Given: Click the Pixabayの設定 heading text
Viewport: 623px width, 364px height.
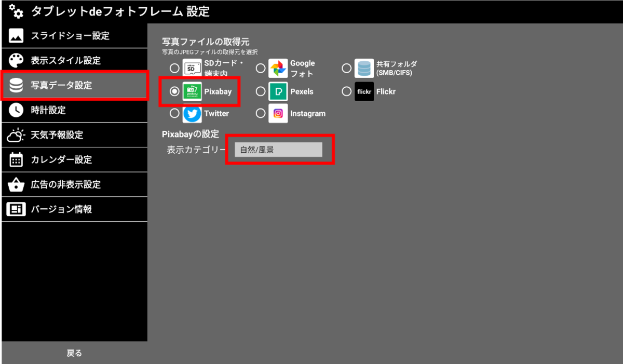Looking at the screenshot, I should pyautogui.click(x=191, y=134).
